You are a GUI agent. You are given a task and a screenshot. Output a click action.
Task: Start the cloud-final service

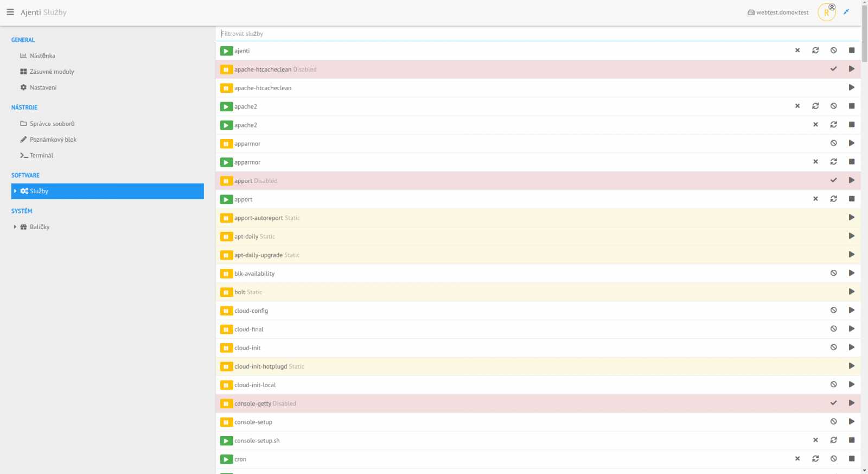pos(852,329)
